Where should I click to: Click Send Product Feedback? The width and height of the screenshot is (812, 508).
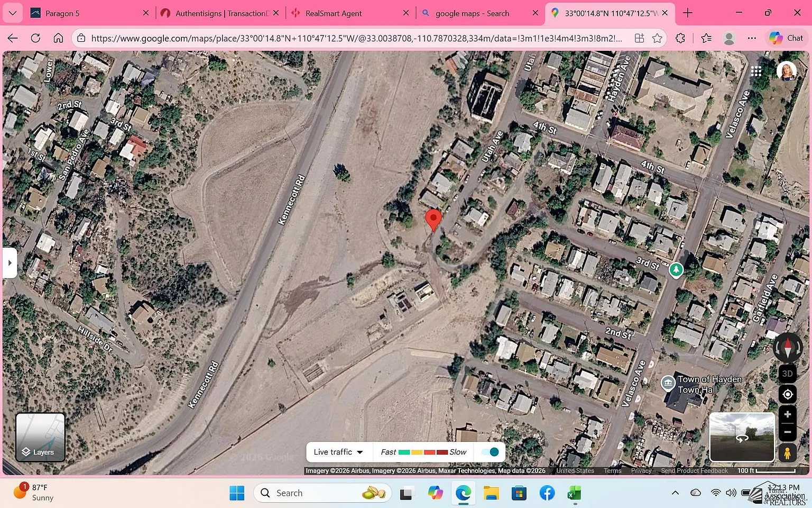click(694, 470)
